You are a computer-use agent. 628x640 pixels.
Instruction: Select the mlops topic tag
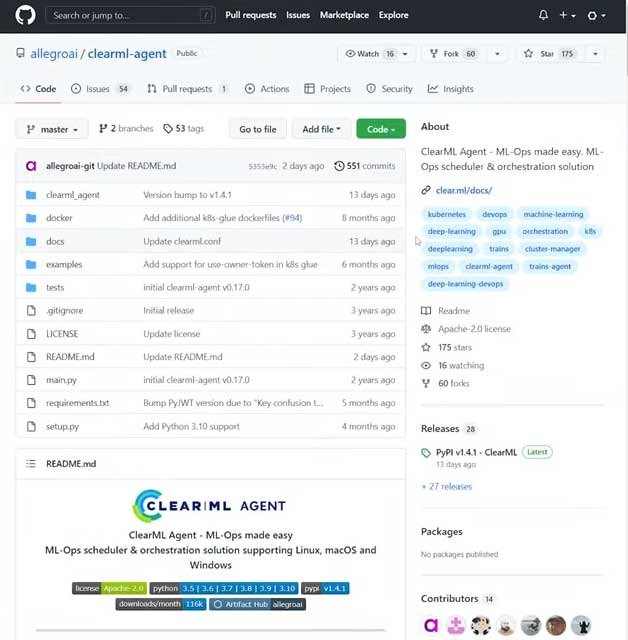[438, 267]
